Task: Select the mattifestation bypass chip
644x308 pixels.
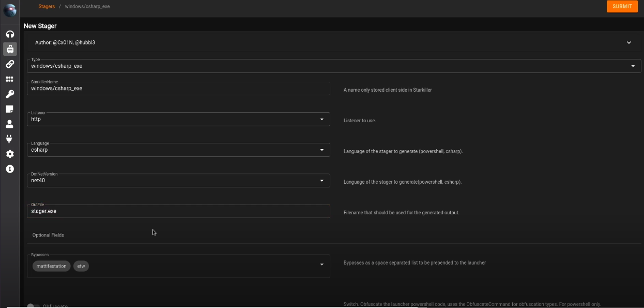Action: (51, 266)
